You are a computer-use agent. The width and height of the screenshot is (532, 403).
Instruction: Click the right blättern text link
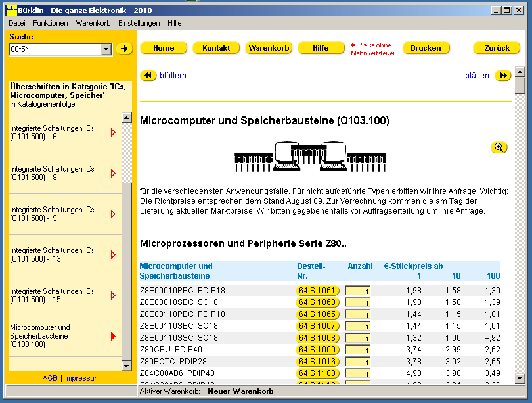coord(478,76)
